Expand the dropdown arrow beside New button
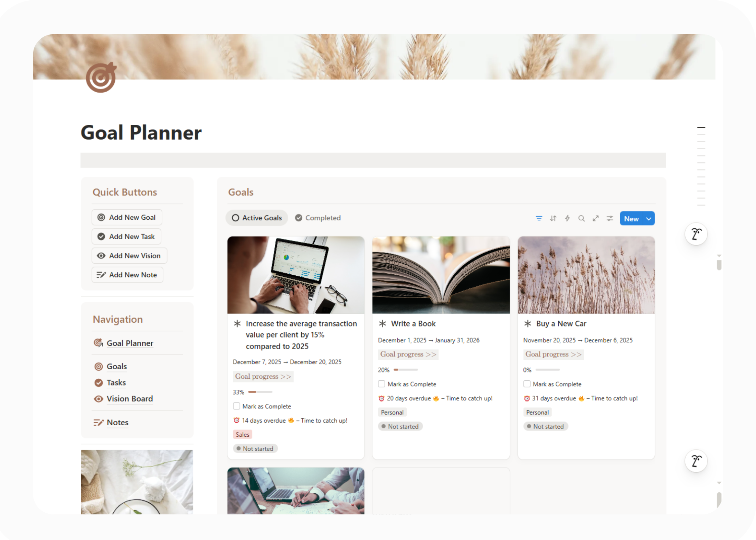This screenshot has width=756, height=540. point(649,219)
